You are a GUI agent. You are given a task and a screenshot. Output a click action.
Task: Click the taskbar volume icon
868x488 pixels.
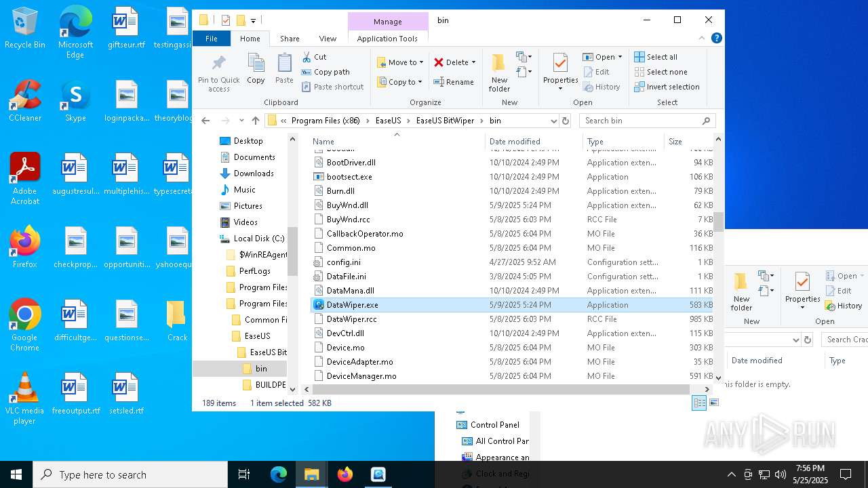781,474
